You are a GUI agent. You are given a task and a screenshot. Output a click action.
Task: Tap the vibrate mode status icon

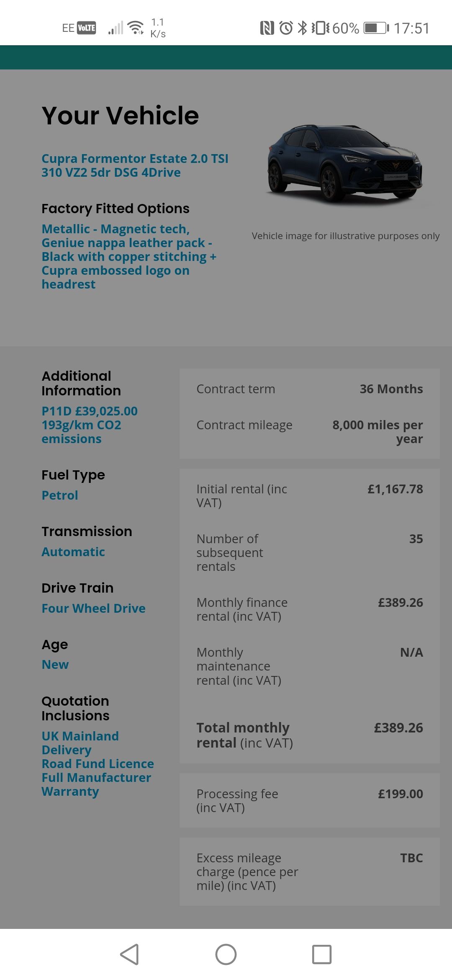(320, 28)
